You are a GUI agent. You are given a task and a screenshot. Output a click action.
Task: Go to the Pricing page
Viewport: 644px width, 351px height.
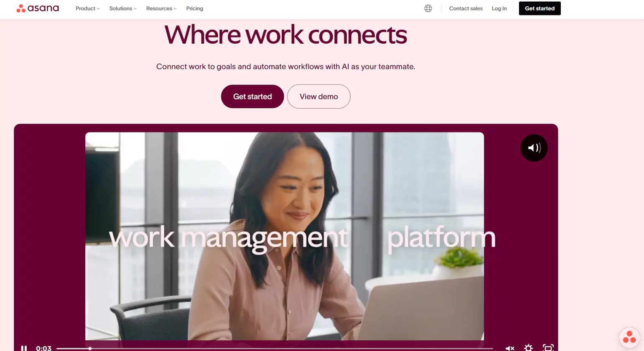[194, 8]
